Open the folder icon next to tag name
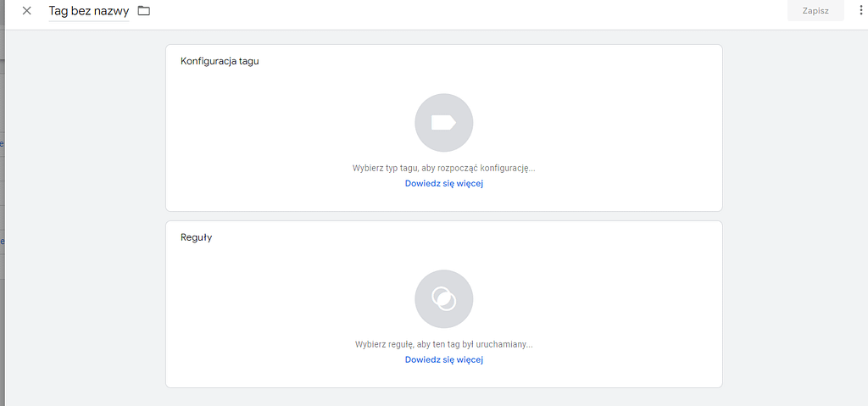The height and width of the screenshot is (406, 868). pyautogui.click(x=144, y=10)
